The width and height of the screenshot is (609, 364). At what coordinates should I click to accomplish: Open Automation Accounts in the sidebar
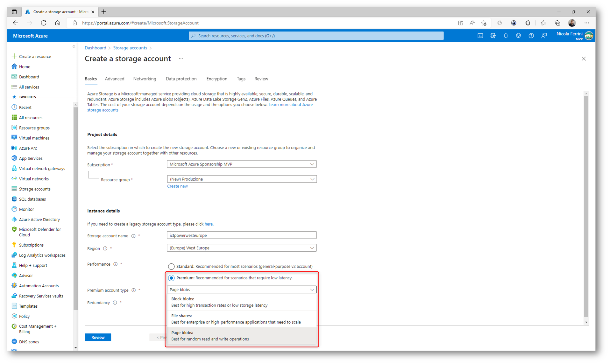[x=39, y=285]
